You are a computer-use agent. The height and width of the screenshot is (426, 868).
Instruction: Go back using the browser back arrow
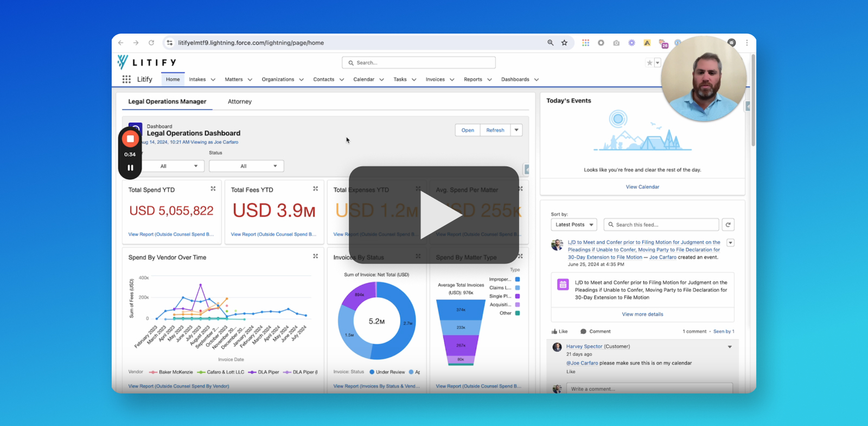click(x=121, y=43)
